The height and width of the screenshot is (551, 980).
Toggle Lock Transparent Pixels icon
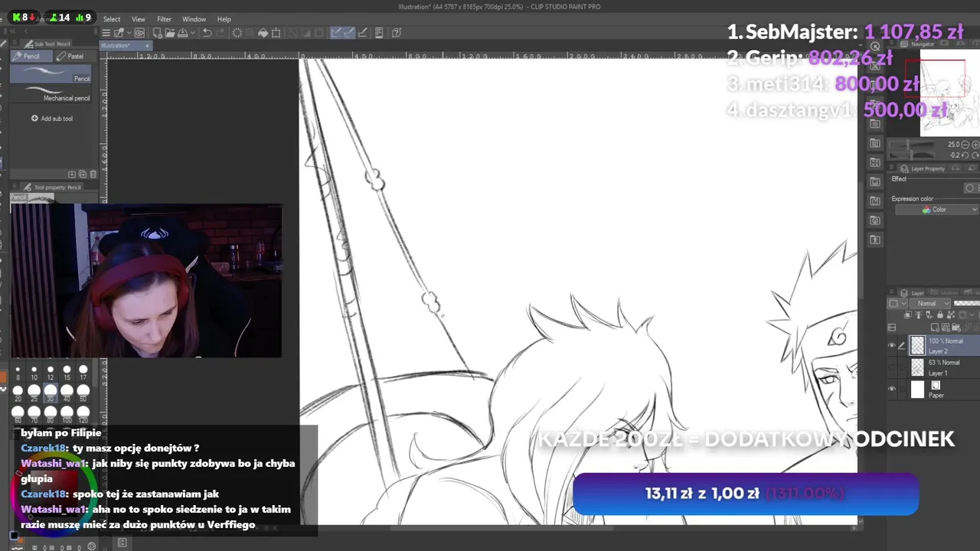point(951,315)
